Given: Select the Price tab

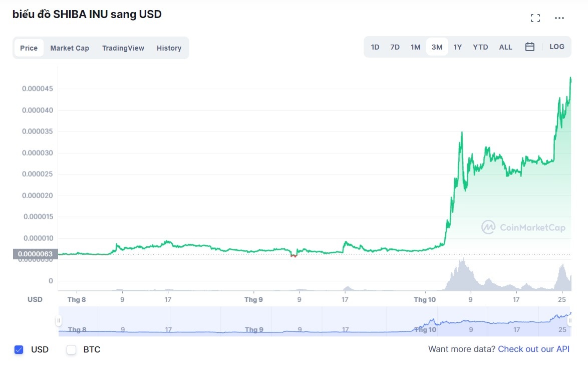Looking at the screenshot, I should click(x=29, y=48).
